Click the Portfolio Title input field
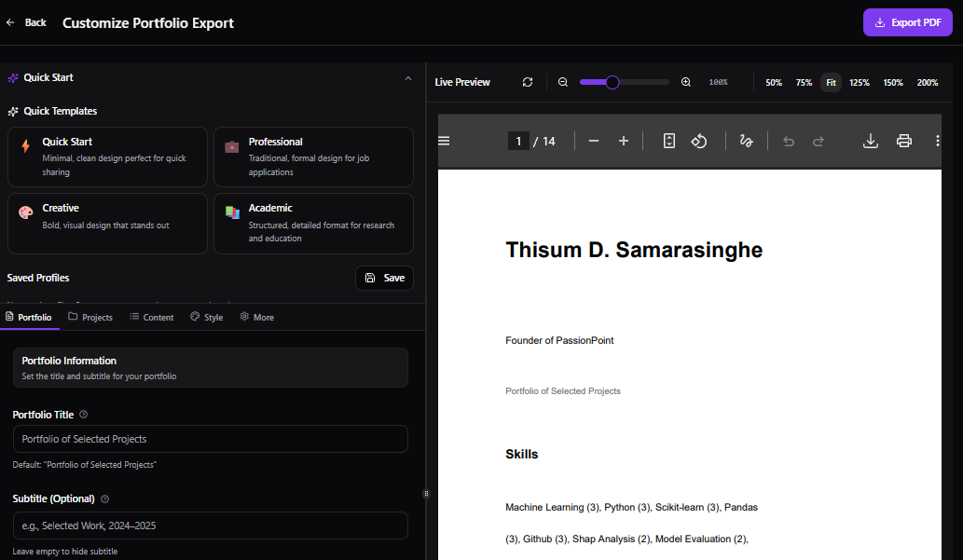The image size is (963, 560). [210, 439]
